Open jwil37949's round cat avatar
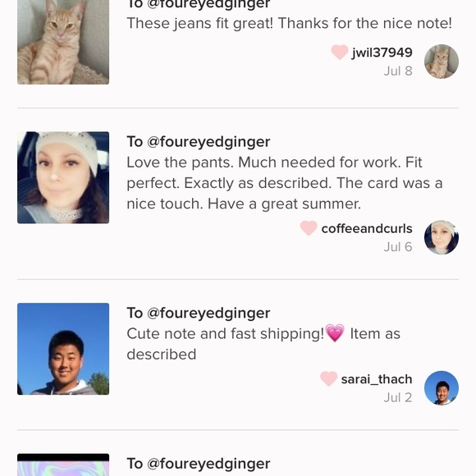 point(441,62)
